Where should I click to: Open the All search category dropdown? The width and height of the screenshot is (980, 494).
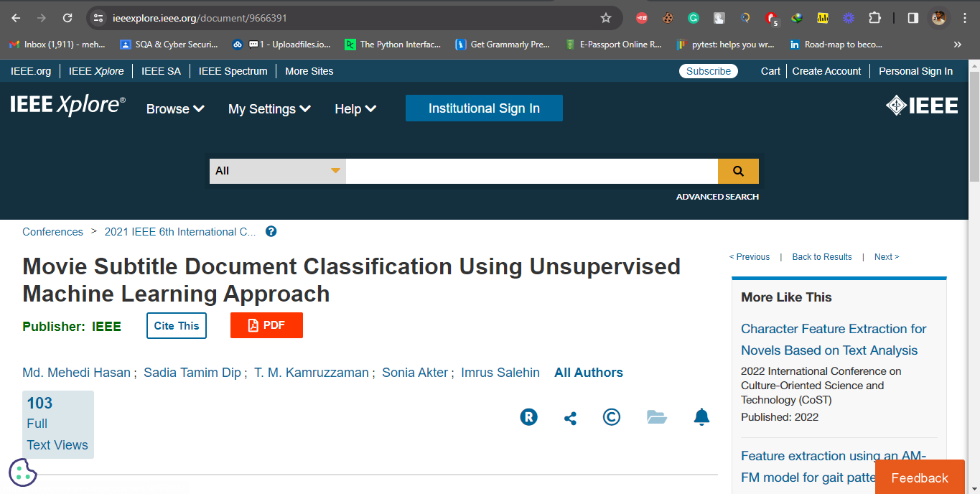[x=278, y=171]
